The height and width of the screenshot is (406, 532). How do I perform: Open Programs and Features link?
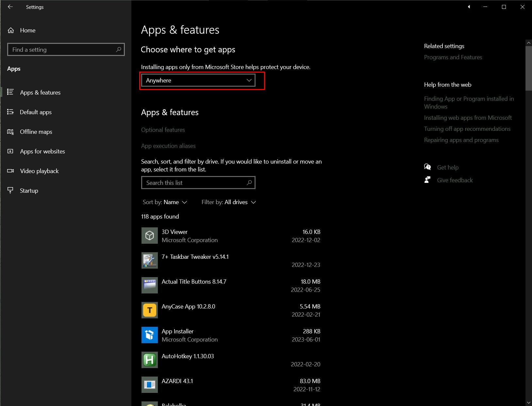[x=453, y=57]
